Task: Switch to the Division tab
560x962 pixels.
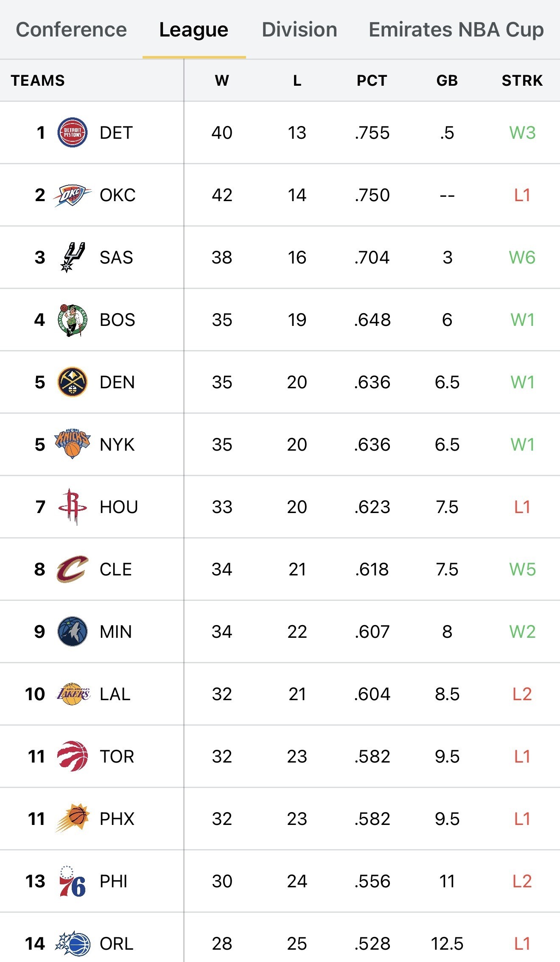Action: 300,30
